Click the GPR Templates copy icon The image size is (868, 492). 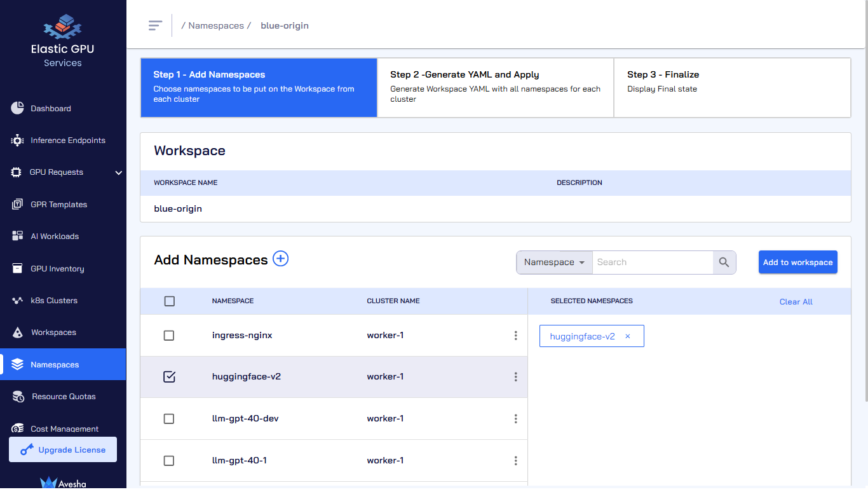17,205
